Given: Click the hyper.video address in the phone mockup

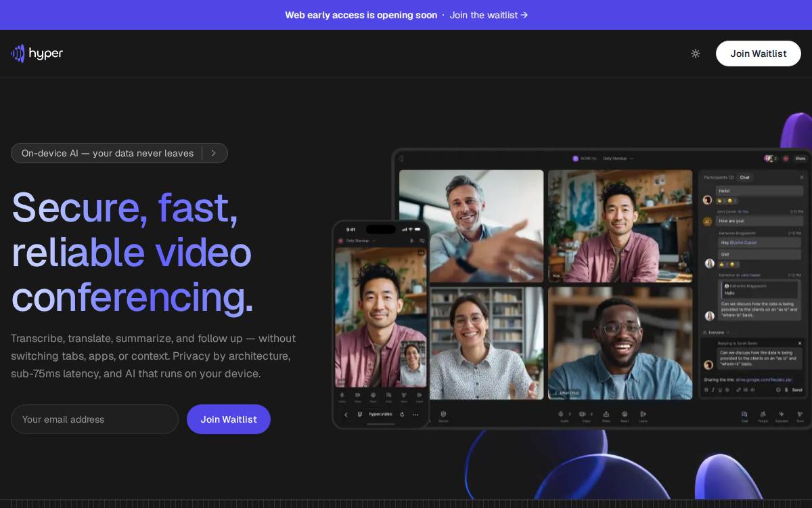Looking at the screenshot, I should [x=380, y=415].
